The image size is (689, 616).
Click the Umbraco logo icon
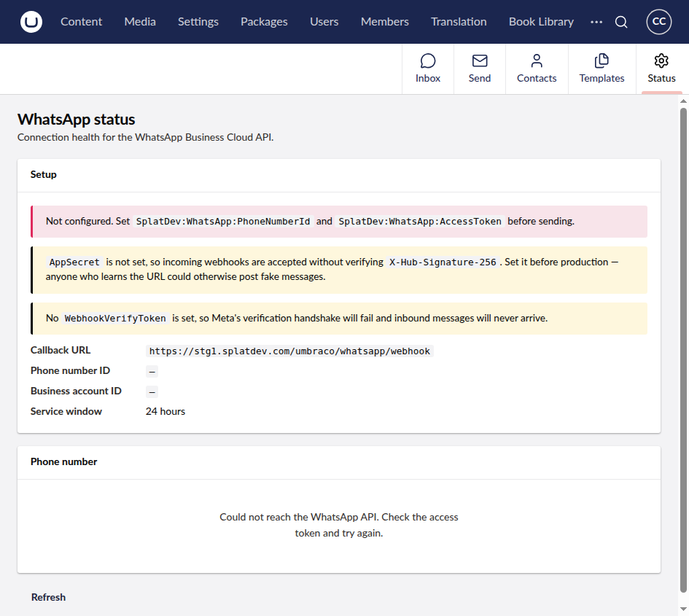click(31, 22)
